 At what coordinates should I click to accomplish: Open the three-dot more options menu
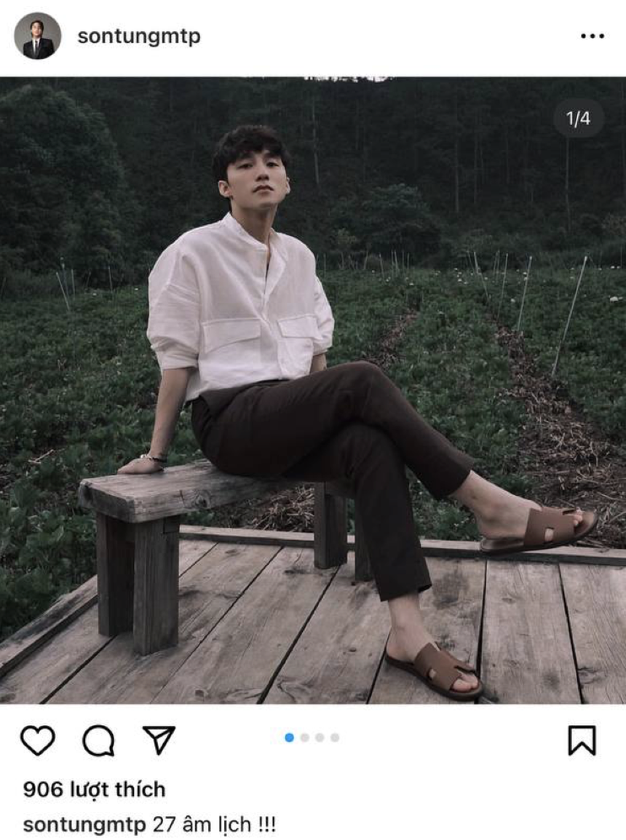click(592, 36)
